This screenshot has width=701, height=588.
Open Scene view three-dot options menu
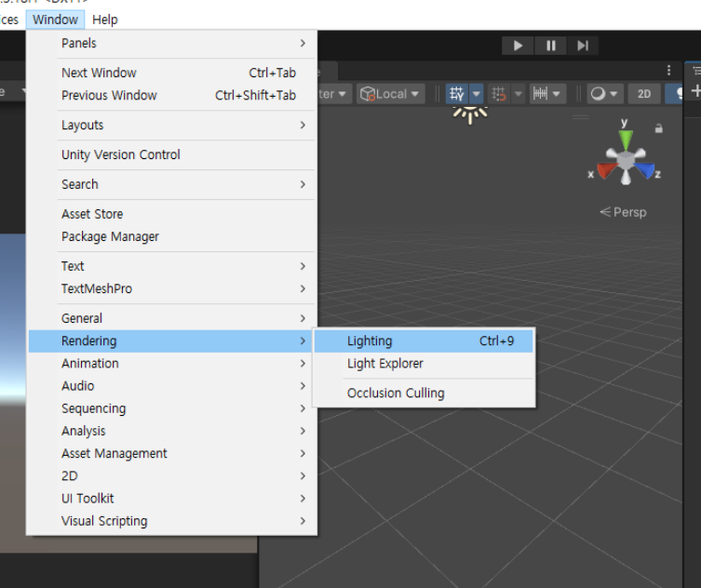click(668, 70)
